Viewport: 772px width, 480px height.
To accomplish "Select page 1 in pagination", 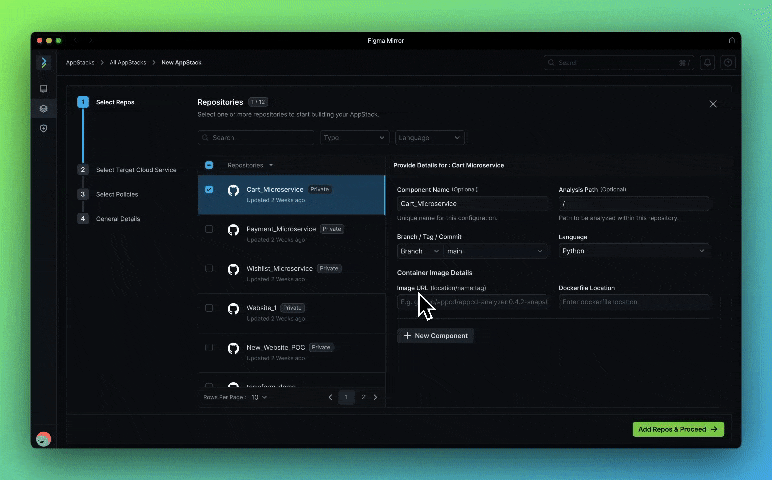I will coord(346,397).
